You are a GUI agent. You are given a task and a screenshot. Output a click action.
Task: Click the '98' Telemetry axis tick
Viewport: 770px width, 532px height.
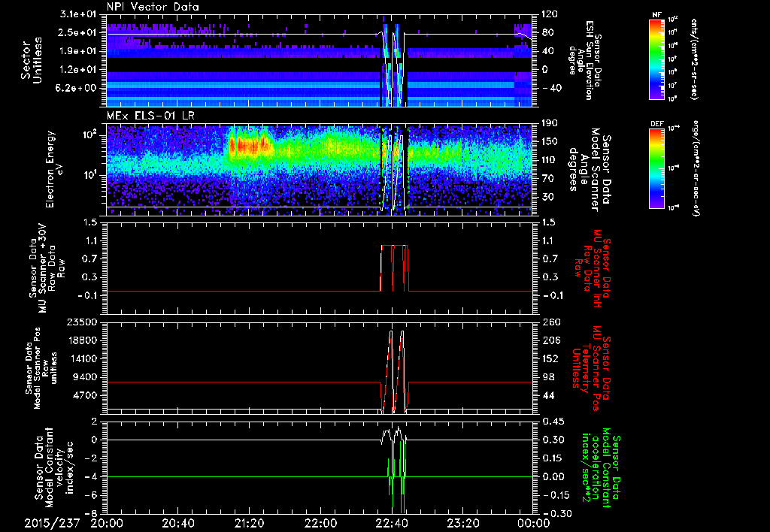[547, 377]
